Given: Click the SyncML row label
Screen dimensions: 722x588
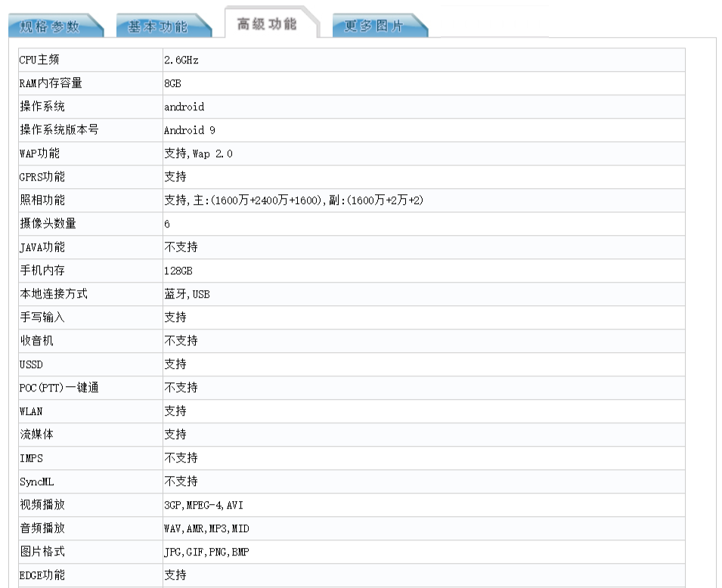Looking at the screenshot, I should pyautogui.click(x=37, y=481).
